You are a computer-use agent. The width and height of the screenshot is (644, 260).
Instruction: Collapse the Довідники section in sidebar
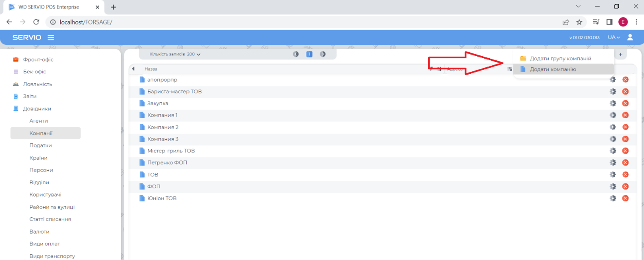tap(37, 109)
